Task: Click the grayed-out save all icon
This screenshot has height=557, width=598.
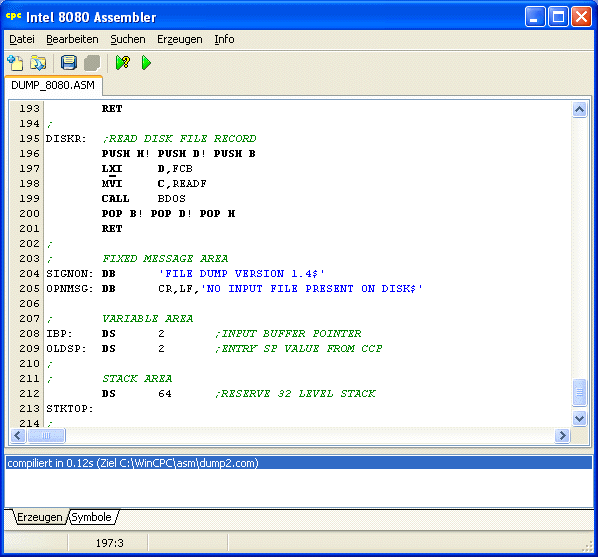Action: point(92,63)
